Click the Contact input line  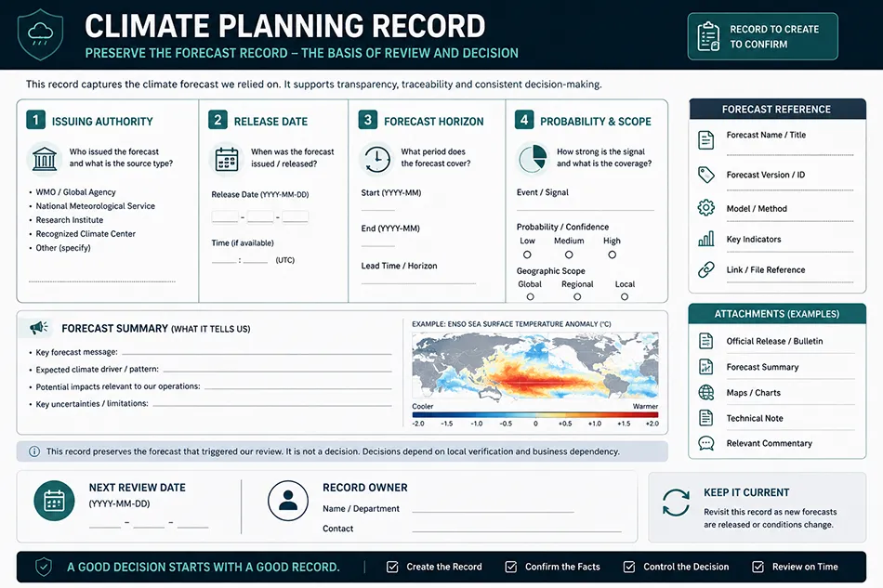tap(517, 529)
